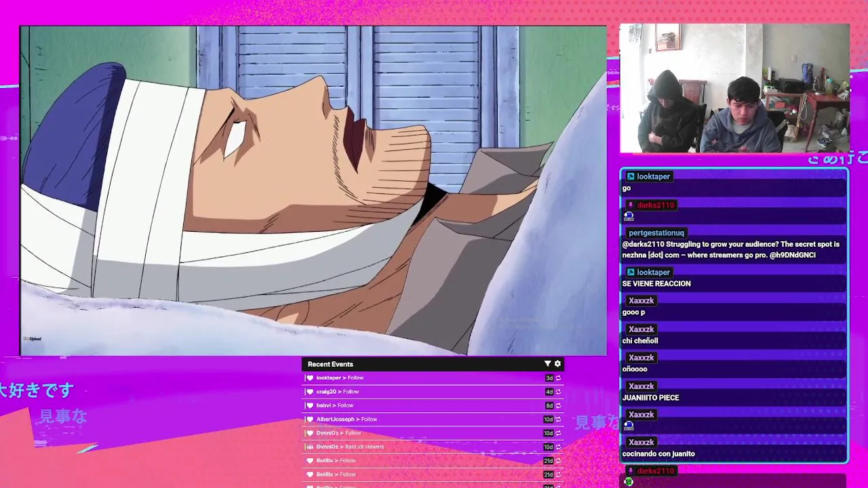
Task: Replay the DvnniOz raid event
Action: [558, 447]
